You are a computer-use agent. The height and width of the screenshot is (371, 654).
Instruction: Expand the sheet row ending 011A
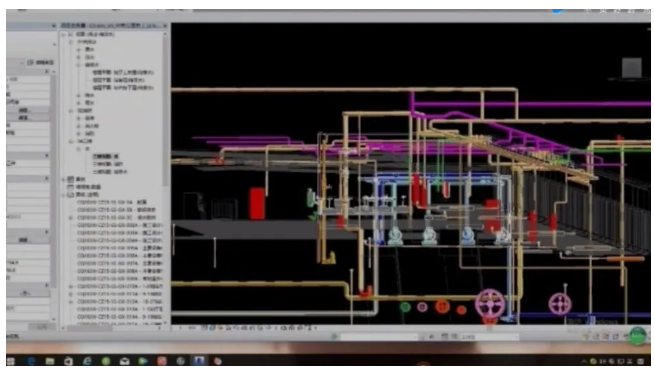70,294
